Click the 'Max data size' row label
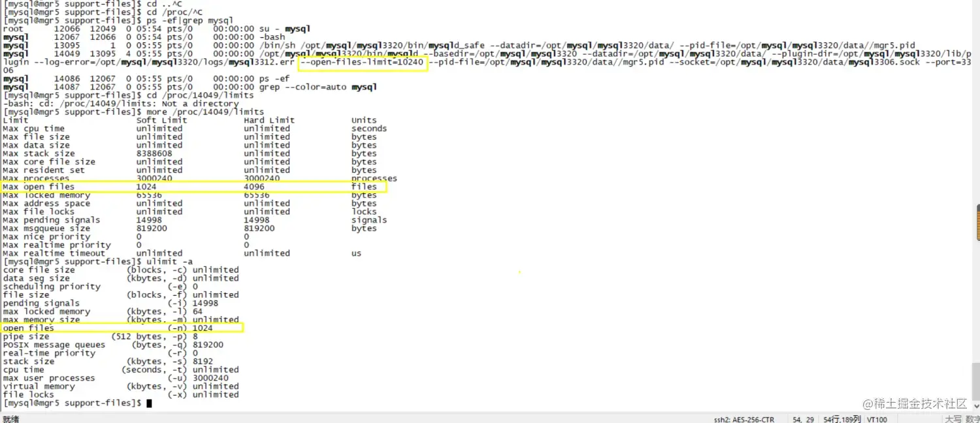 36,146
